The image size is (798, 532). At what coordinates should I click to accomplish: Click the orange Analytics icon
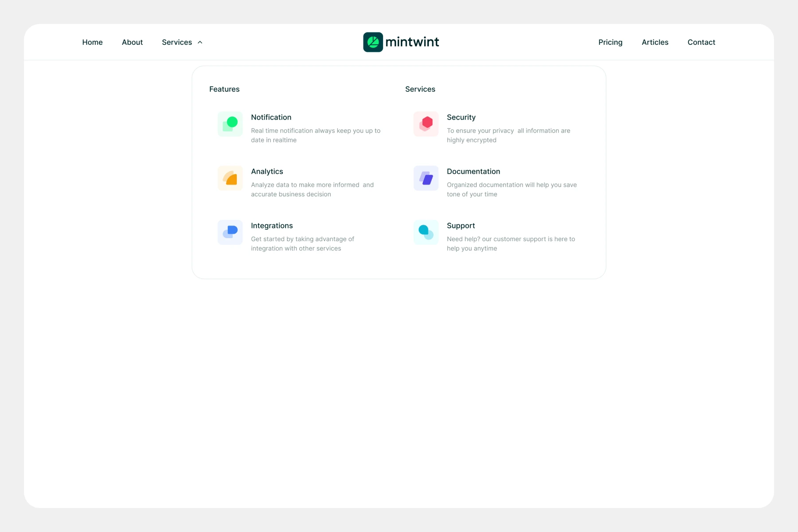230,178
